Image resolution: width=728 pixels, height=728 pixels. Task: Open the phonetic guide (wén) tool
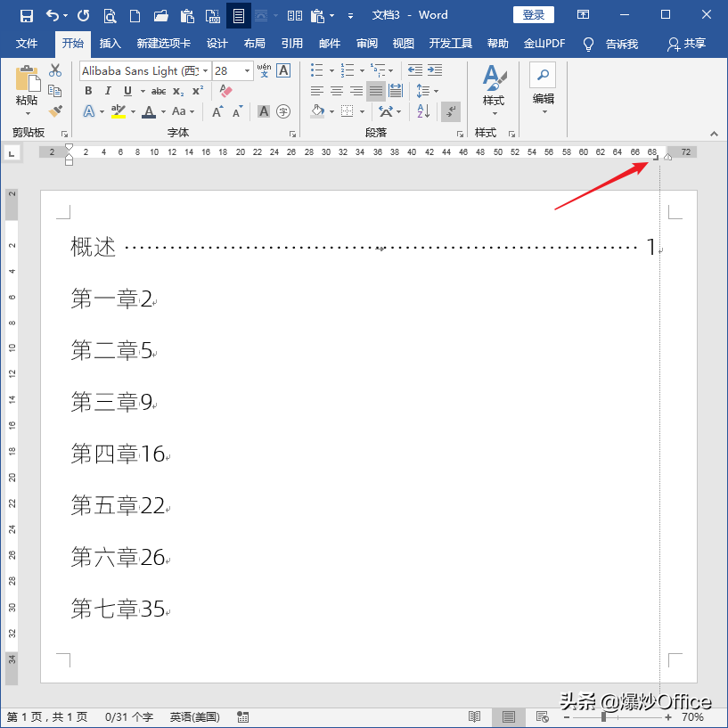[264, 70]
